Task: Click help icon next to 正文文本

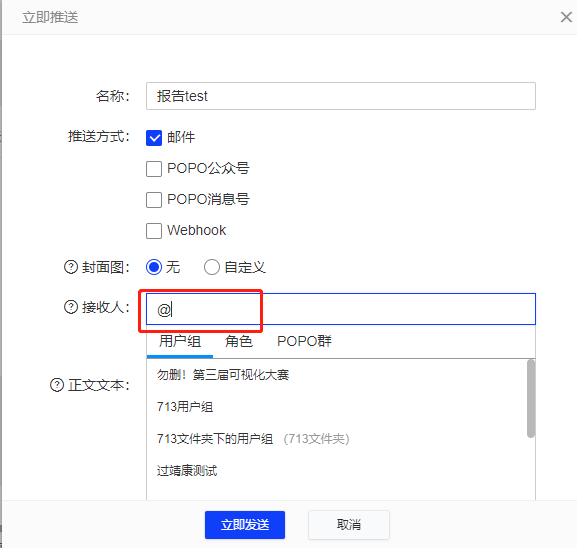Action: 57,385
